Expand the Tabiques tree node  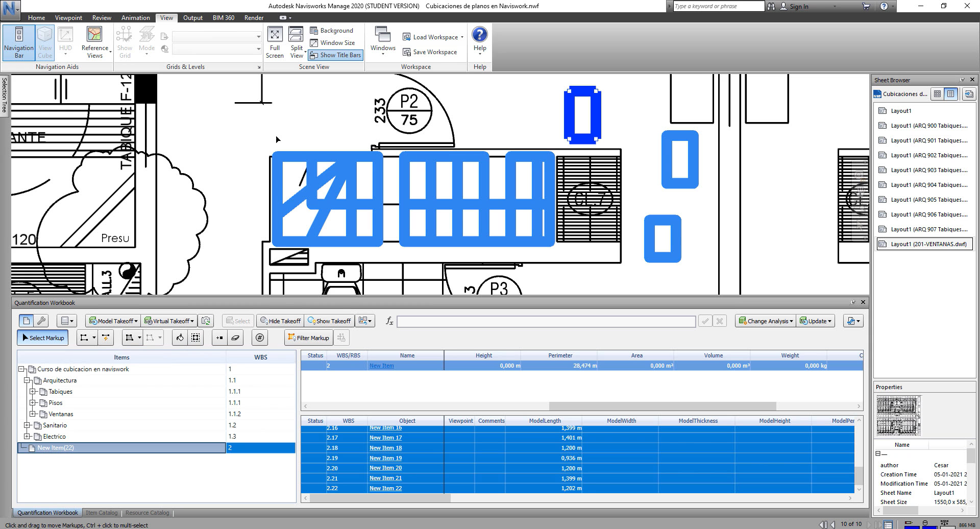[32, 392]
